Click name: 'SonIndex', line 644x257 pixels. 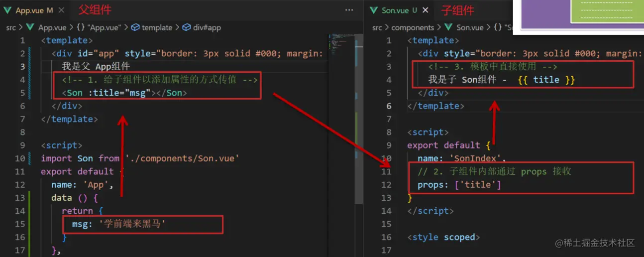pos(462,158)
